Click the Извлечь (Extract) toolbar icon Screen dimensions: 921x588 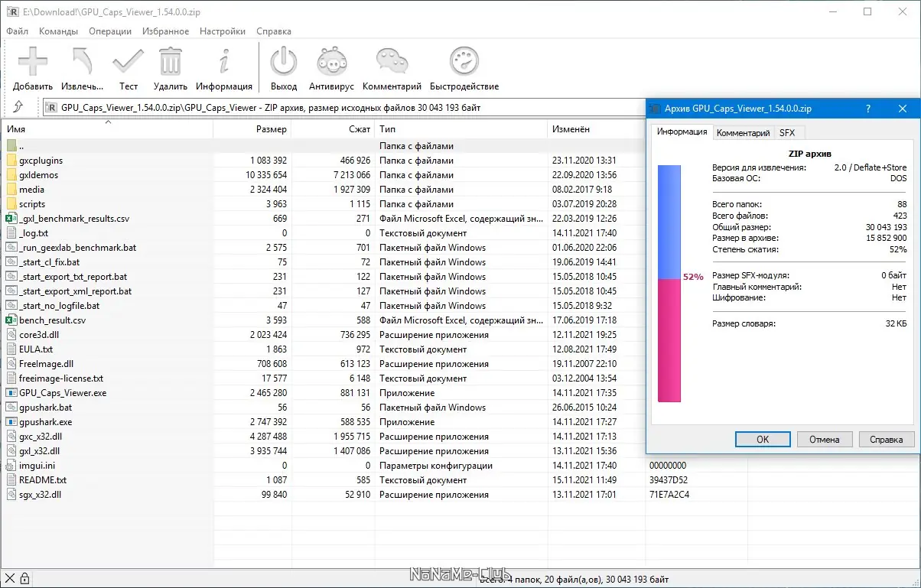pyautogui.click(x=82, y=61)
